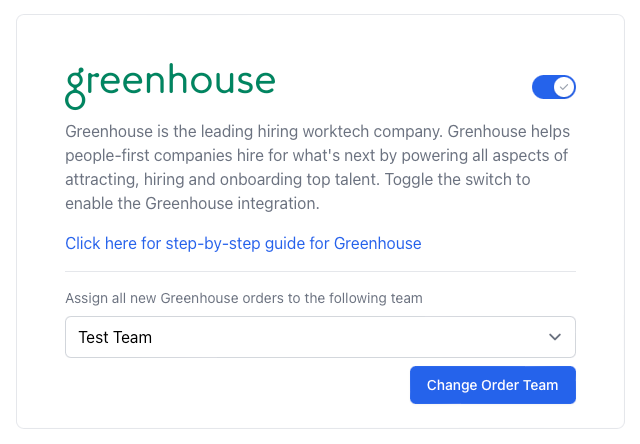This screenshot has height=444, width=640.
Task: Select the 'Test Team' text in the combo box
Action: pos(115,338)
